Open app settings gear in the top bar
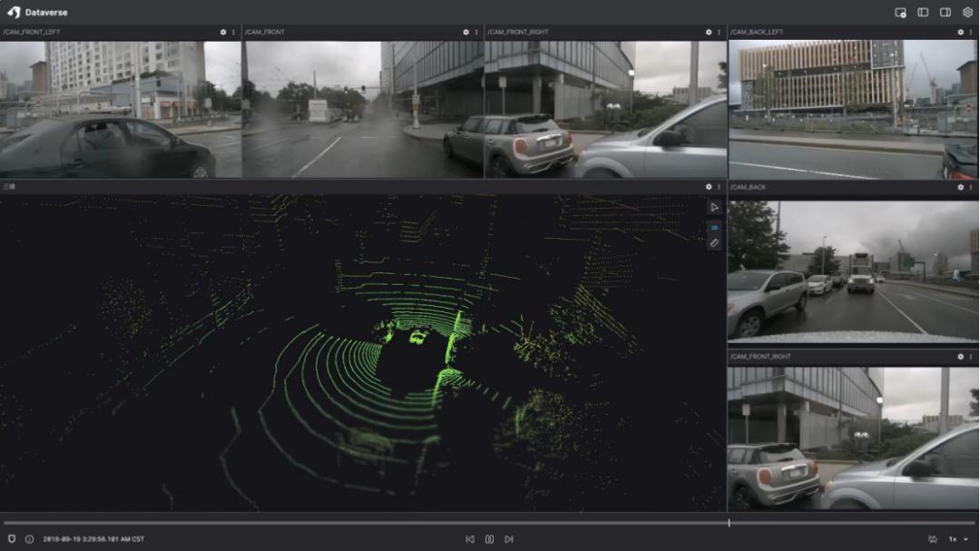The width and height of the screenshot is (980, 551). [x=967, y=13]
